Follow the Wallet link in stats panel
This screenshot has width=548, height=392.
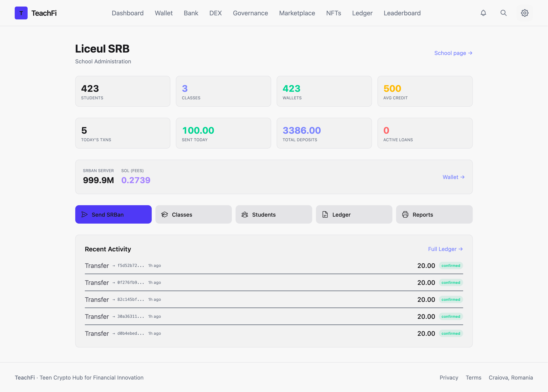coord(453,177)
